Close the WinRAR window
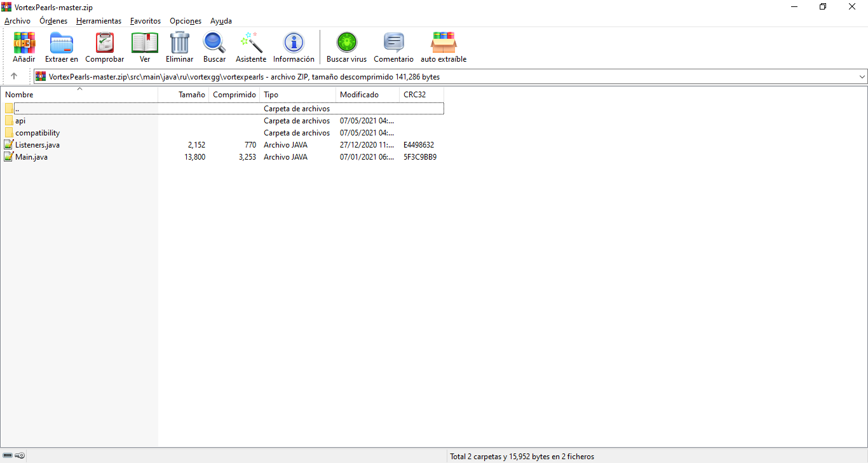 tap(853, 7)
